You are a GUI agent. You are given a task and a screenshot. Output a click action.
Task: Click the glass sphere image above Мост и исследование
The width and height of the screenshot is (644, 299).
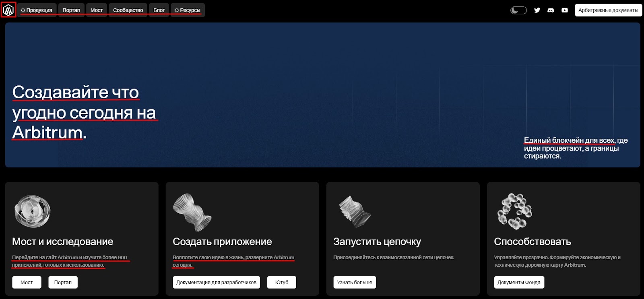click(32, 211)
